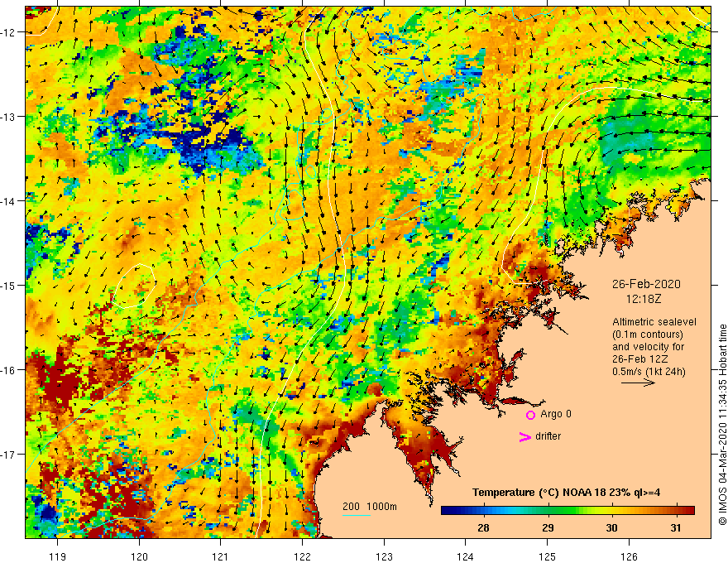Click the 121 longitude axis label
The width and height of the screenshot is (728, 563).
(220, 556)
